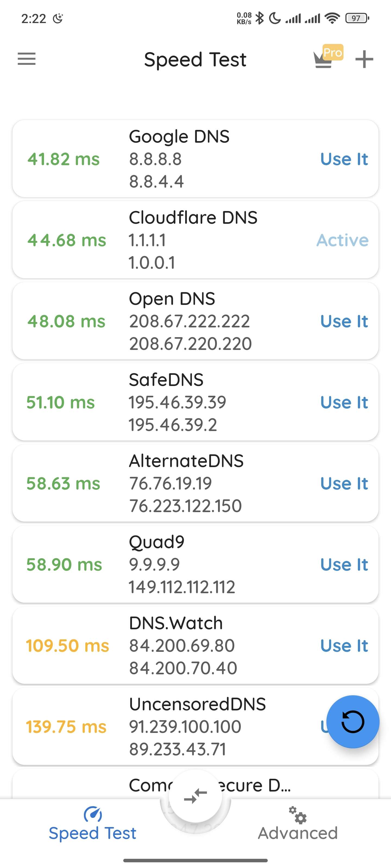Switch to the Advanced tab
This screenshot has height=868, width=391.
tap(298, 824)
